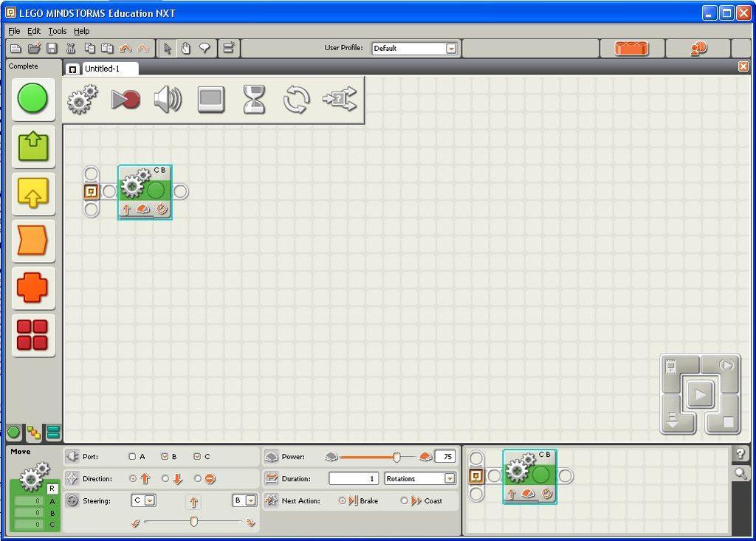Select the Brake next action option
Screen dimensions: 756x541
tap(343, 501)
